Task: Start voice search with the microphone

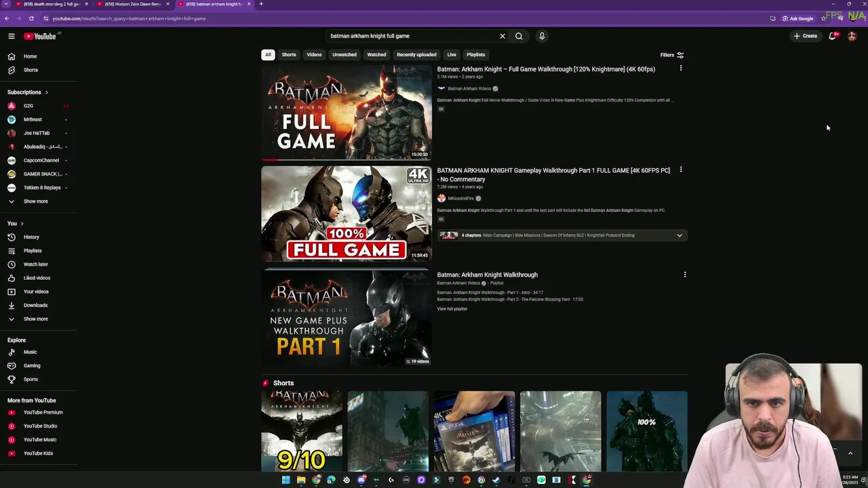Action: [542, 36]
